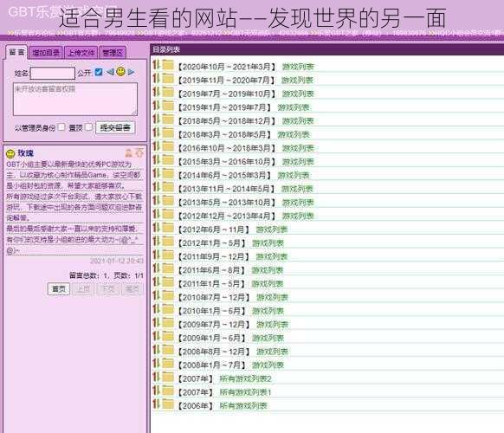
Task: Open folder icon for 2018年5月~2018年12月
Action: [168, 120]
